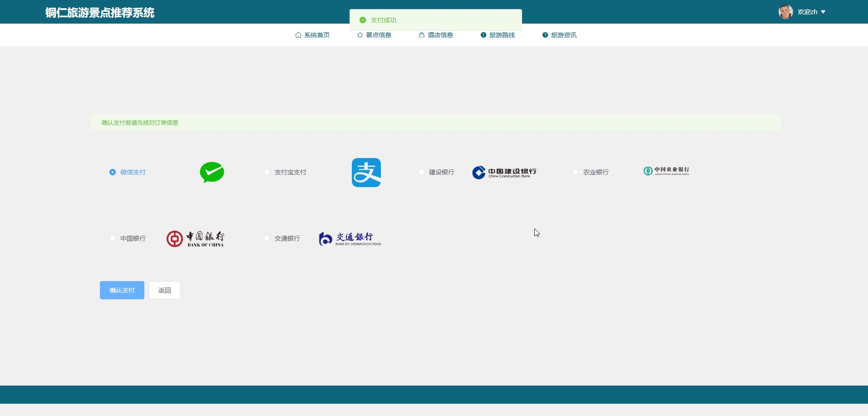Open the 系统首页 menu item
This screenshot has height=416, width=868.
(x=312, y=35)
